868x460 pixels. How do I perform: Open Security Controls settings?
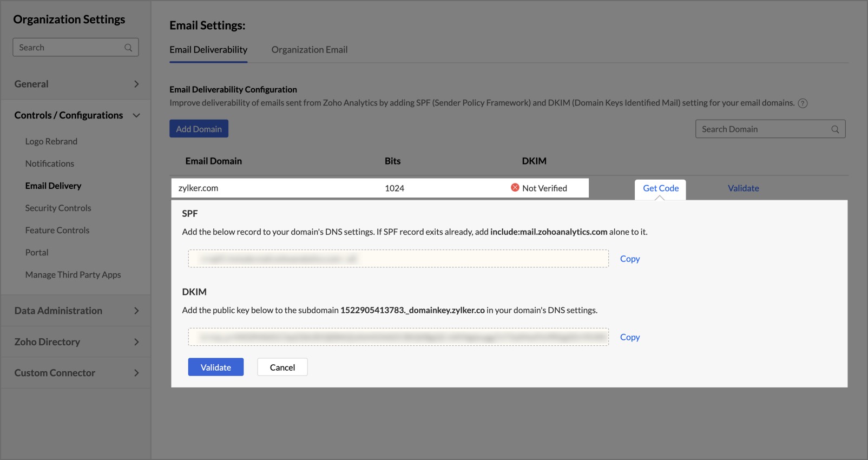[58, 208]
